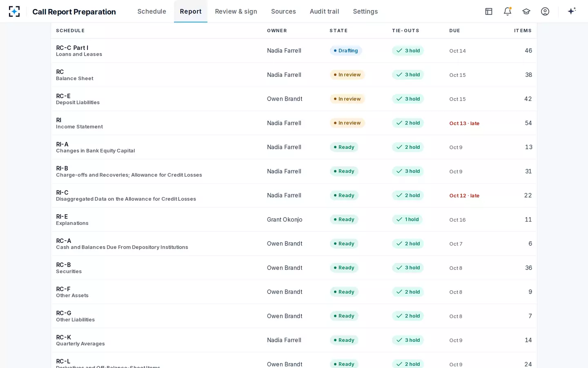Open the Sources tab
The height and width of the screenshot is (368, 588).
coord(283,11)
